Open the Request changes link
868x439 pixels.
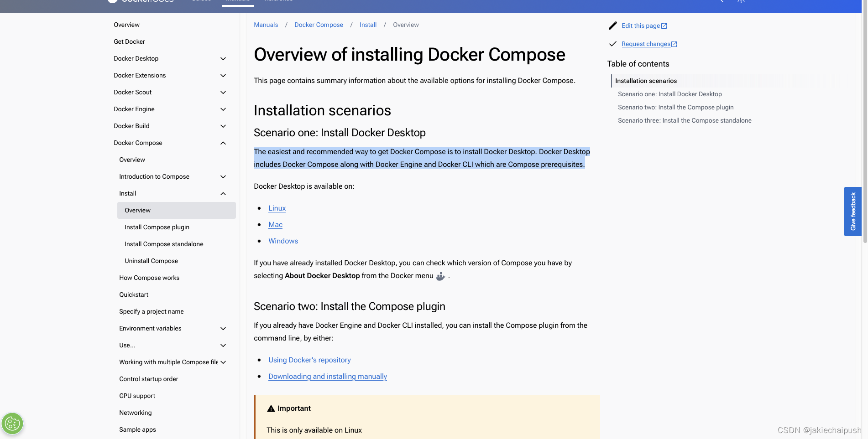coord(649,44)
